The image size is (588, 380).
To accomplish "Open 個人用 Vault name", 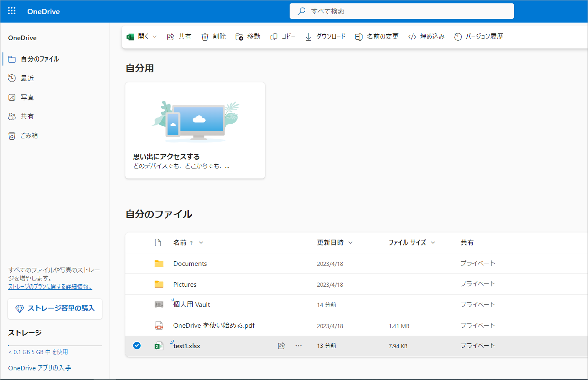I will (x=192, y=305).
